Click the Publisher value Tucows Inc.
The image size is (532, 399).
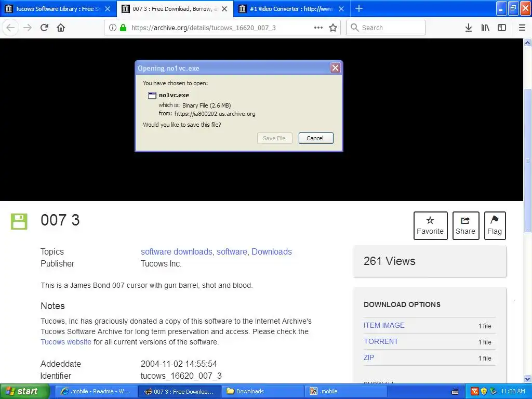[161, 263]
